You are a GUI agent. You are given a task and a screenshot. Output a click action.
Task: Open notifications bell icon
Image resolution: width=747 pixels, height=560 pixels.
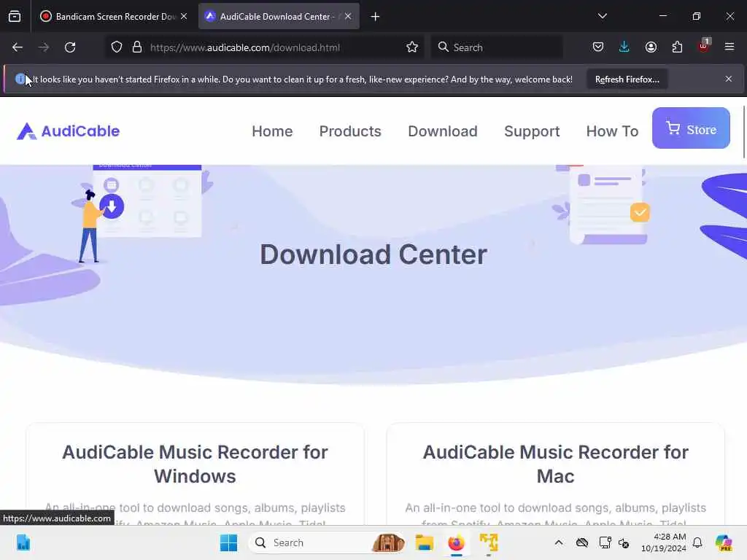click(x=697, y=542)
